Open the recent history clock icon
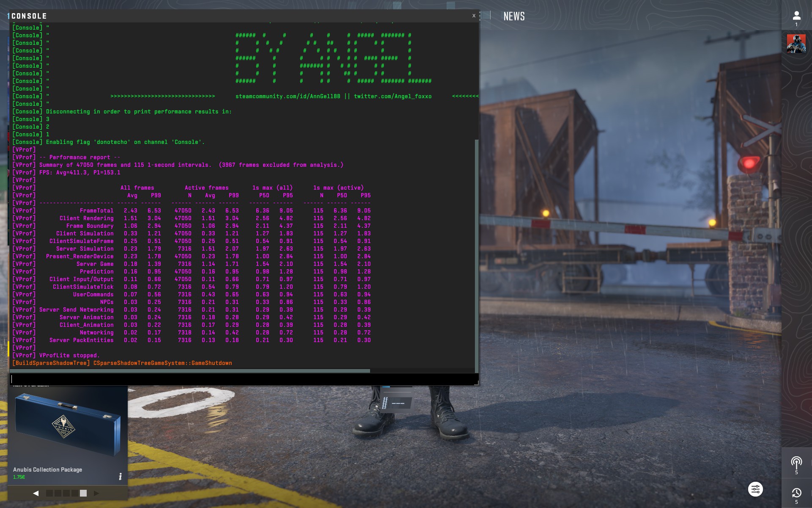This screenshot has height=508, width=812. point(796,493)
